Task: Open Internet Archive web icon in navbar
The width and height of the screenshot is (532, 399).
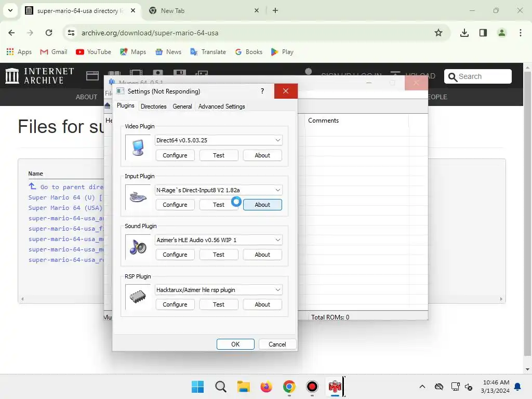Action: pyautogui.click(x=92, y=75)
